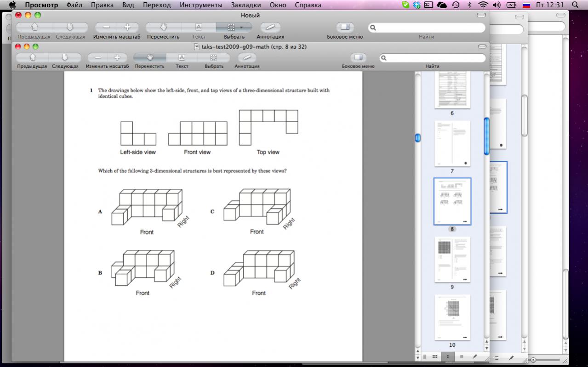Viewport: 588px width, 367px height.
Task: Select the Text tool in front toolbar
Action: coord(182,57)
